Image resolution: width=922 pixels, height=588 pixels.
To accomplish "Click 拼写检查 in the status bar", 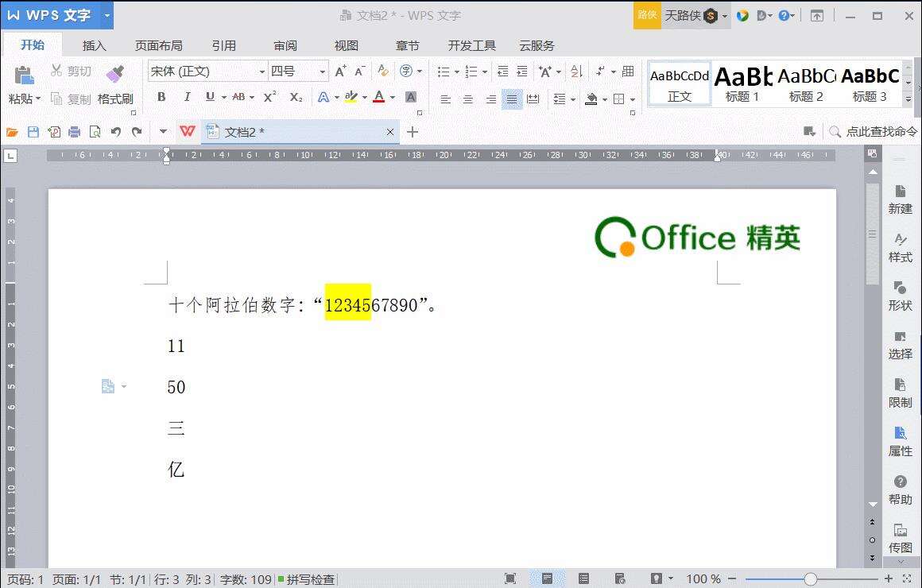I will [x=306, y=580].
